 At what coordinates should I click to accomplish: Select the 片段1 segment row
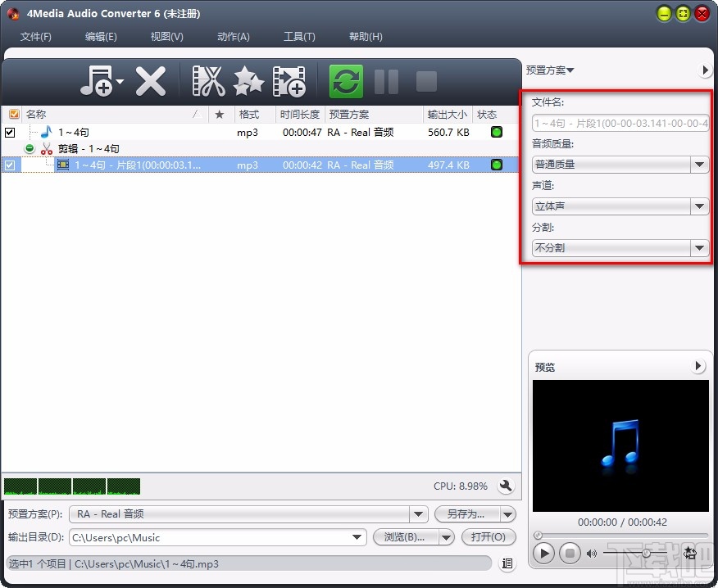[260, 165]
